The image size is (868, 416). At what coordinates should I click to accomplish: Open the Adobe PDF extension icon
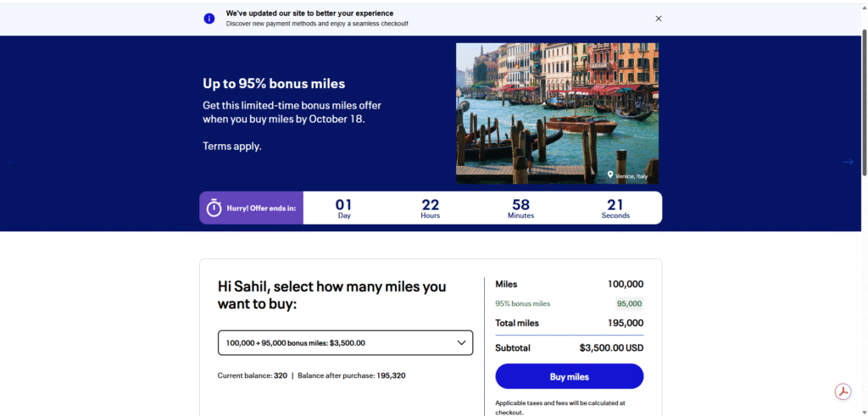click(843, 391)
